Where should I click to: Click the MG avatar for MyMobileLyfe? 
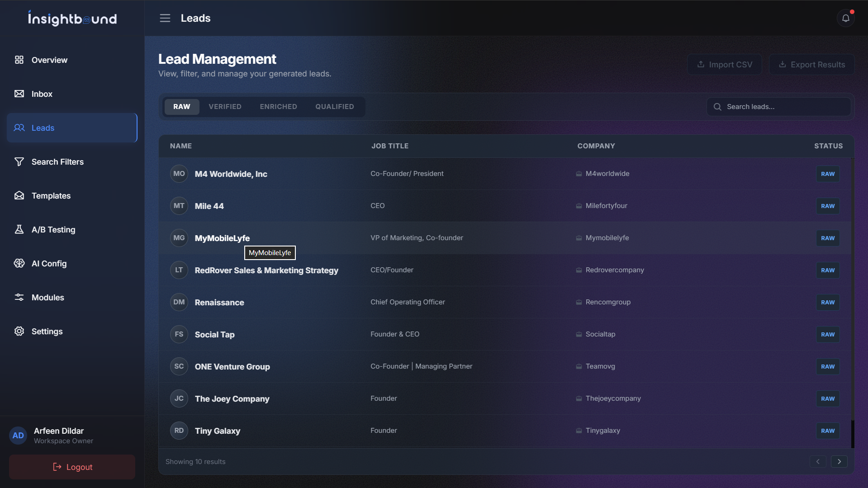179,238
